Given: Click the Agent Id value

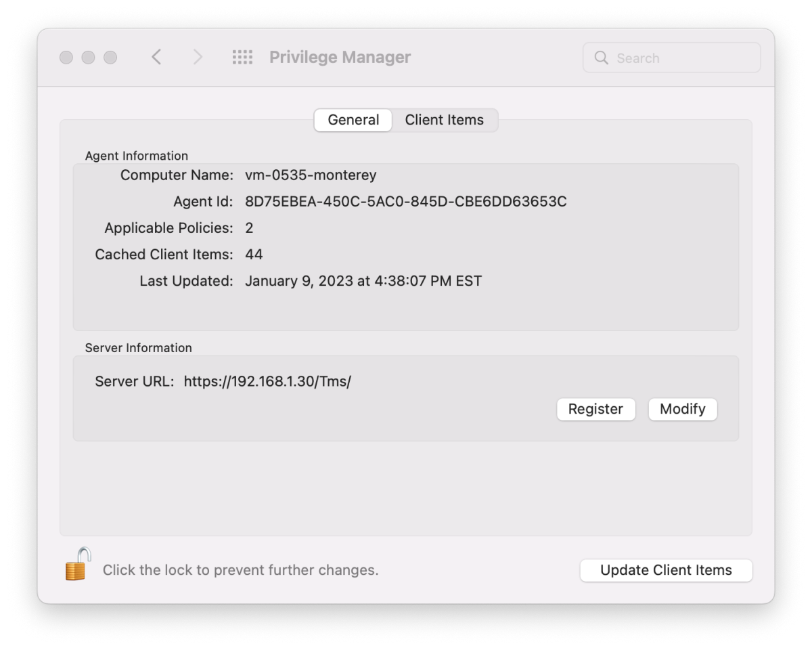Looking at the screenshot, I should (405, 202).
